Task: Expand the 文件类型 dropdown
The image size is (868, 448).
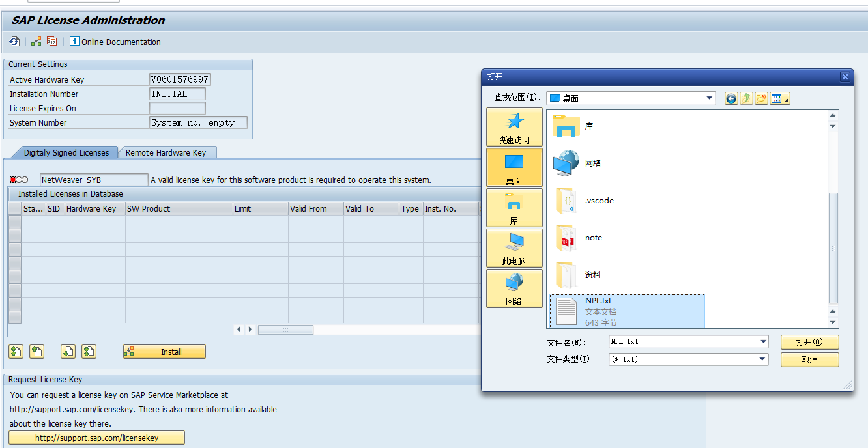Action: pyautogui.click(x=762, y=359)
